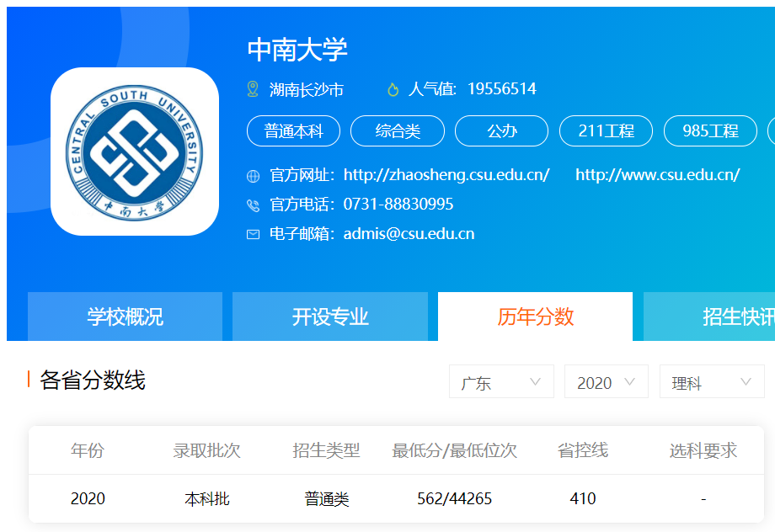
Task: Open the 2020 year dropdown
Action: [606, 381]
